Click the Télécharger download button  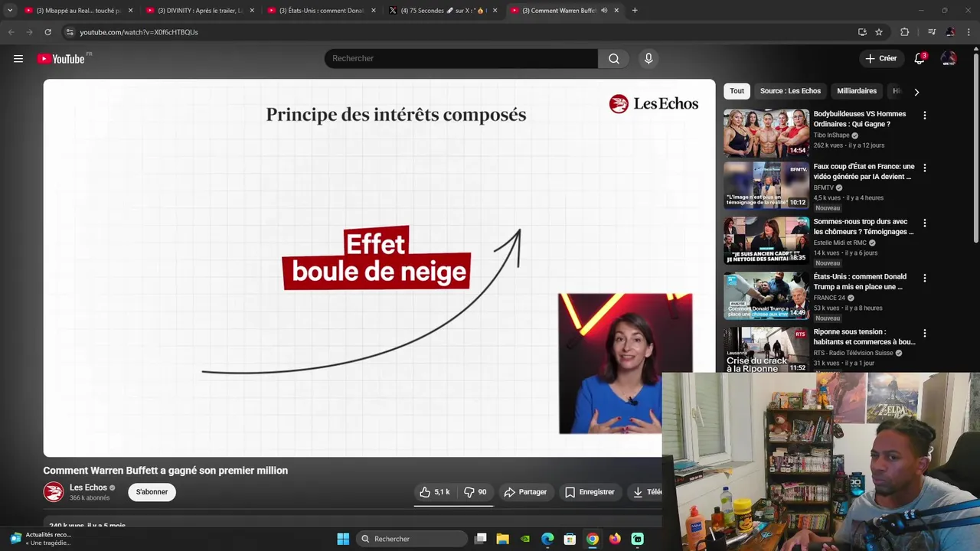click(647, 492)
